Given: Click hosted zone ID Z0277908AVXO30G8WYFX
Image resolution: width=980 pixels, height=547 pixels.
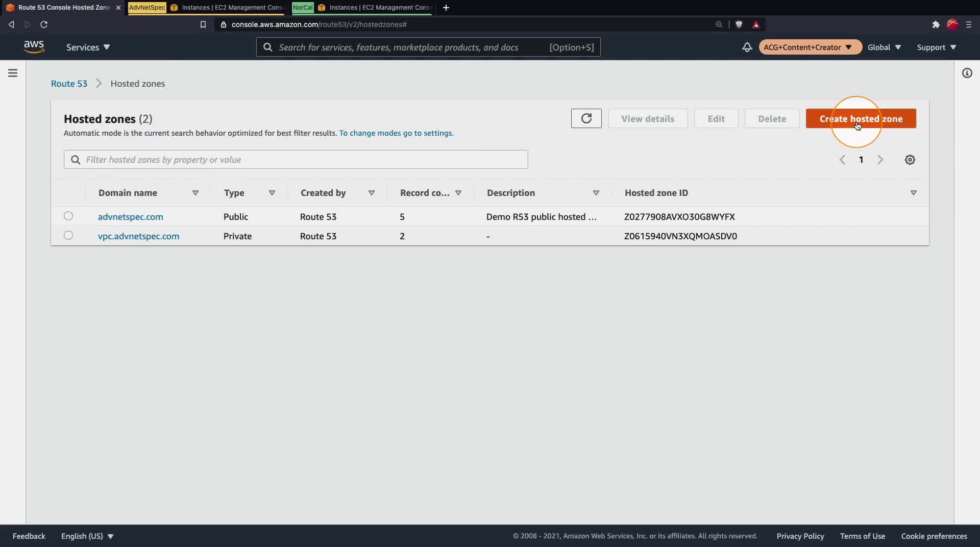Looking at the screenshot, I should (x=679, y=216).
